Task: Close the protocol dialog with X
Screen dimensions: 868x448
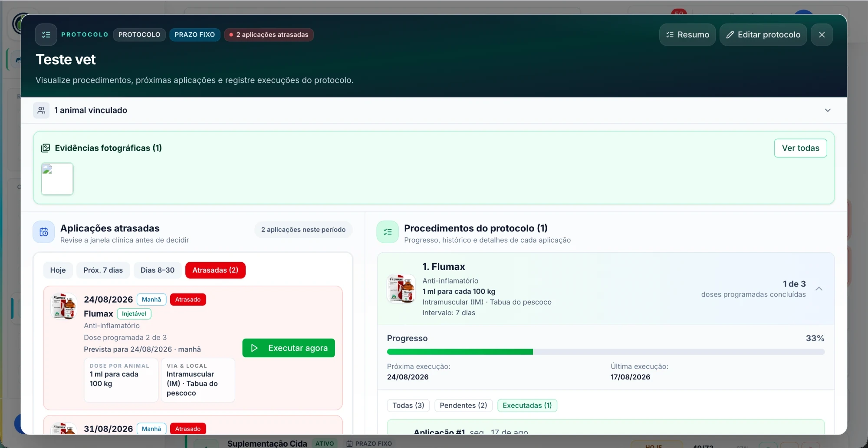Action: pos(822,35)
